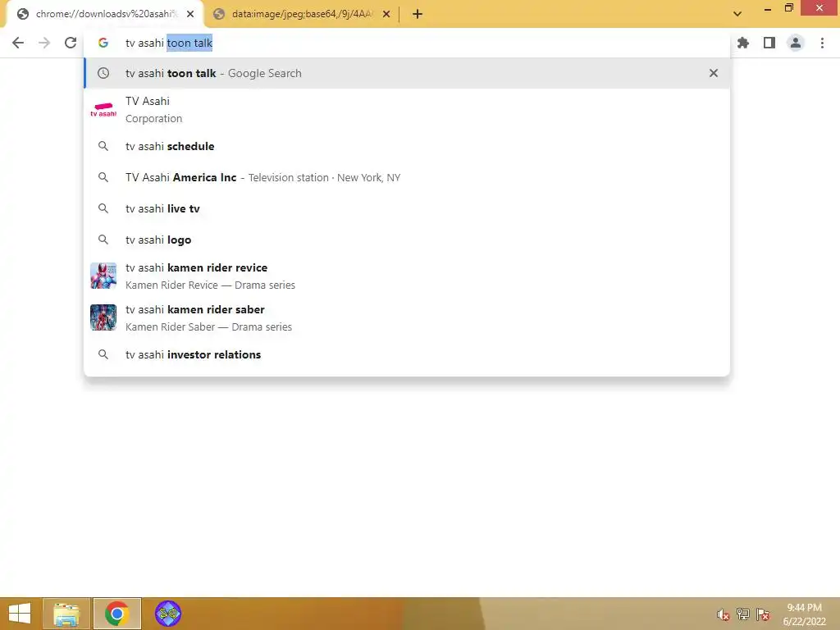
Task: Open Chrome's three-dot menu
Action: (822, 43)
